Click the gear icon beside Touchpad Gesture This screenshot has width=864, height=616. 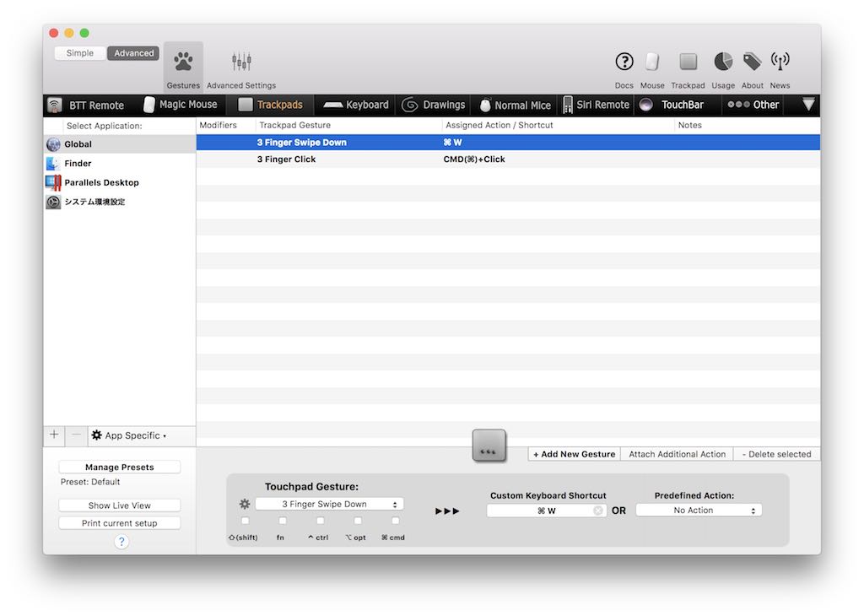245,504
